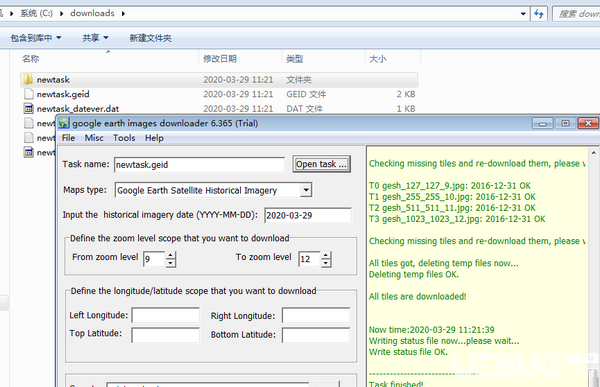600x387 pixels.
Task: Open the 共享 dropdown in Explorer
Action: point(95,38)
